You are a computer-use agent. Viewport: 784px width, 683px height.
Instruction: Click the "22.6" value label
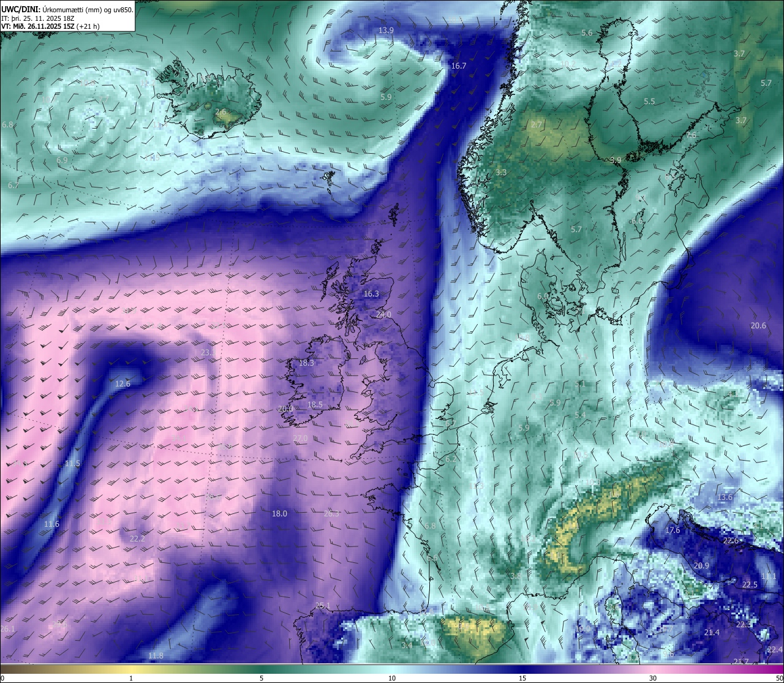(x=731, y=541)
